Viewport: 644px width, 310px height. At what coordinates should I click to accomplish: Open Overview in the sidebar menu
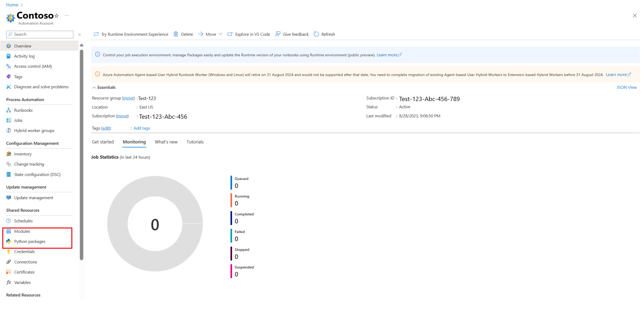40,46
